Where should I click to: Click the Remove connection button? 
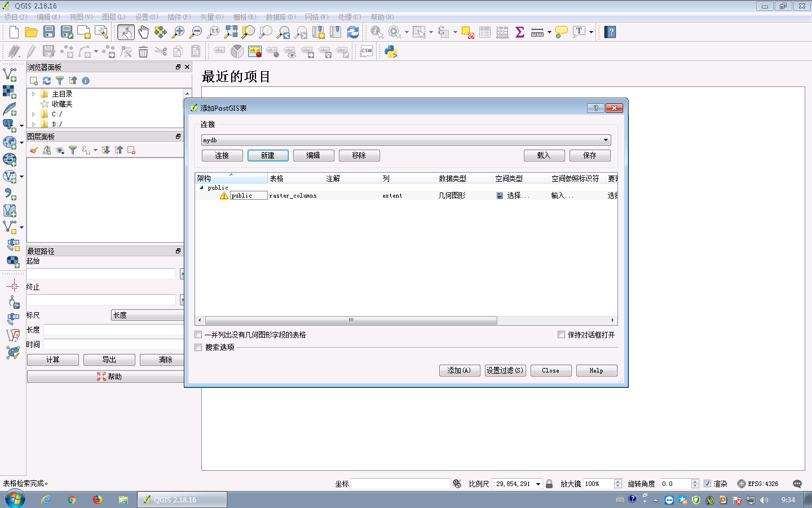tap(359, 155)
